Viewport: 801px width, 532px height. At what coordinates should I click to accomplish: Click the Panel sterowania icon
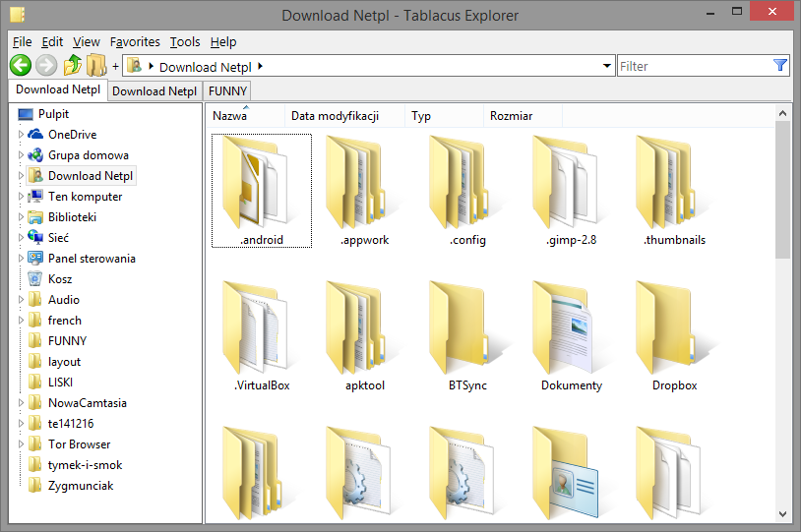35,259
